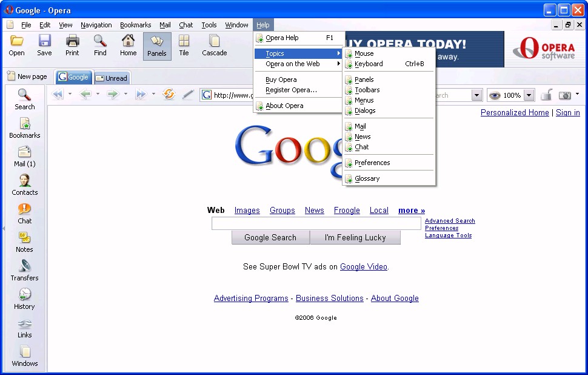
Task: Open the Google Video link
Action: tap(363, 266)
